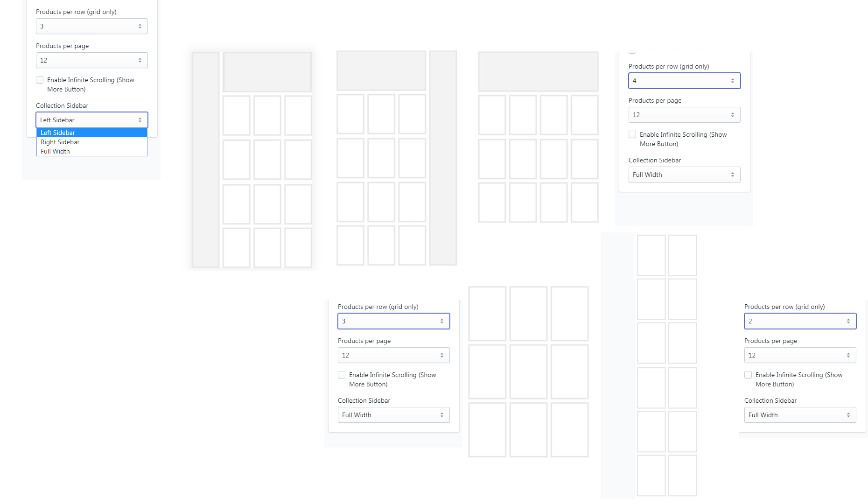Enable Infinite Scrolling checkbox in Left Sidebar panel
Viewport: 868px width, 504px height.
point(40,80)
